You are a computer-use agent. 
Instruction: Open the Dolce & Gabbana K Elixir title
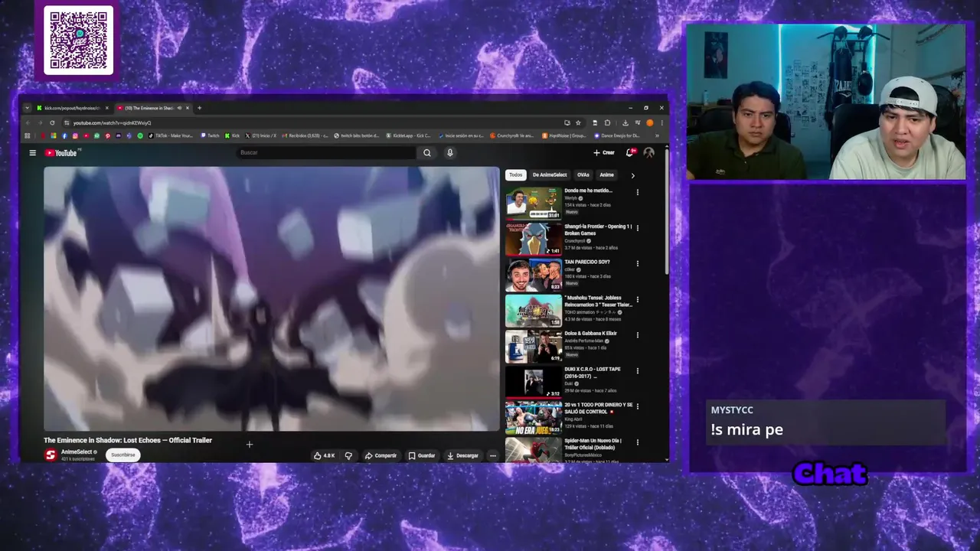click(590, 334)
